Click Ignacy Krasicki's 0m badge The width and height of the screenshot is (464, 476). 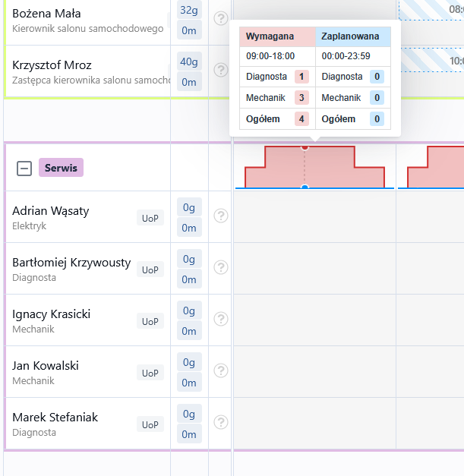189,331
